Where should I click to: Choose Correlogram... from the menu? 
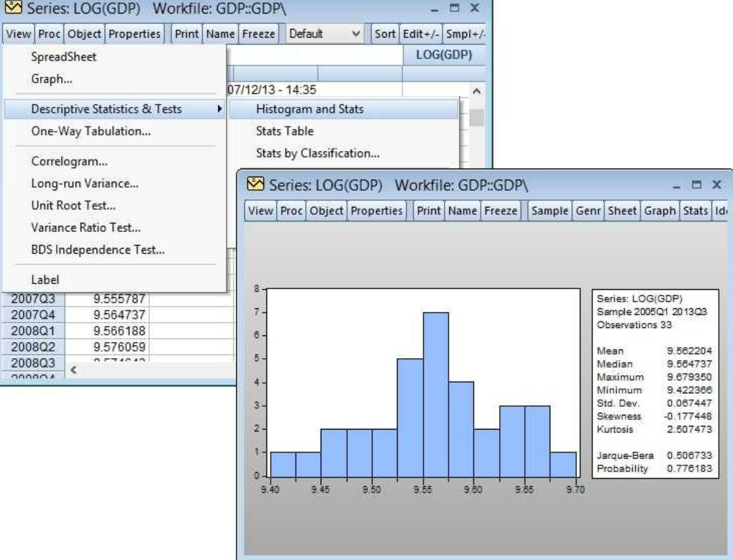pos(114,162)
